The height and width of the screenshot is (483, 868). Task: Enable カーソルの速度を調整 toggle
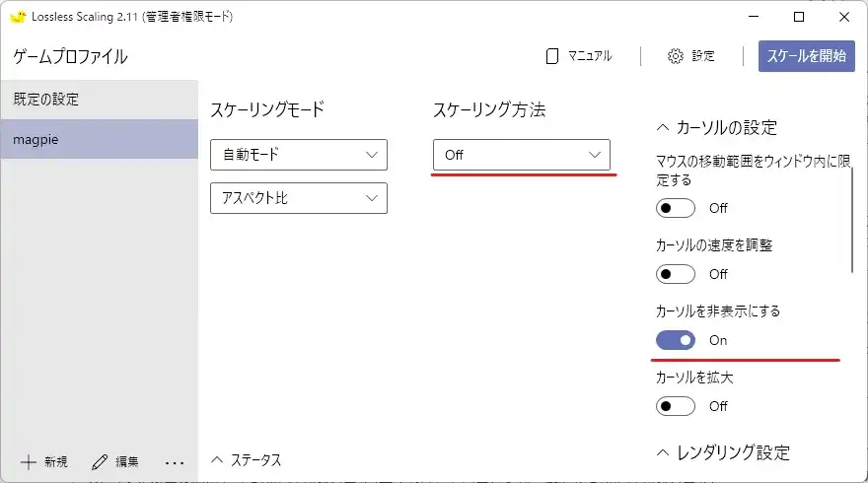tap(676, 274)
